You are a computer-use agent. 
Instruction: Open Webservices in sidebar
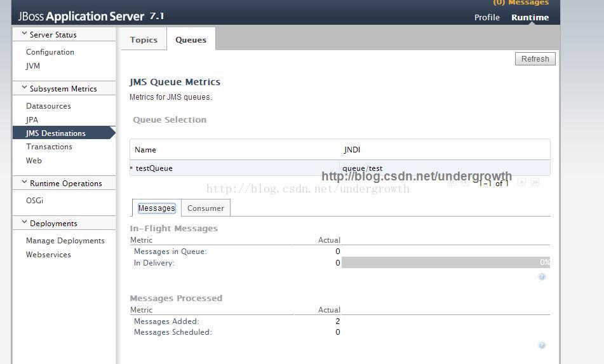(48, 255)
